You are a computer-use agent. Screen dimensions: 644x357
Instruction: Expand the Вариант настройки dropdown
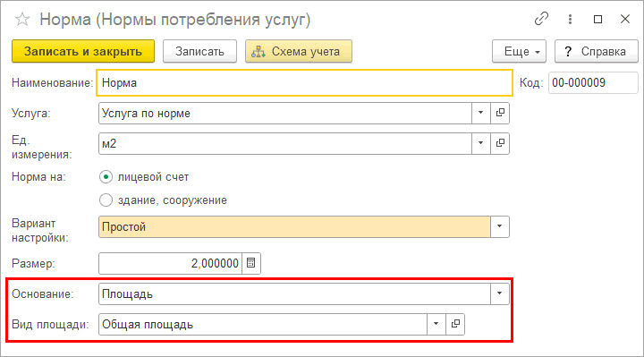499,226
